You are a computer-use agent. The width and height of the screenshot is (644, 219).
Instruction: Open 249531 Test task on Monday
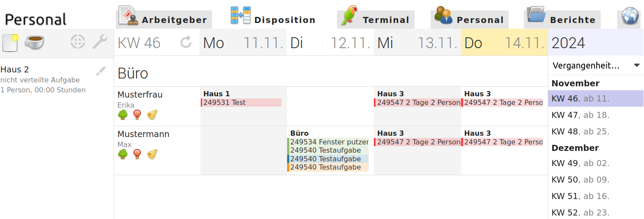click(x=241, y=102)
